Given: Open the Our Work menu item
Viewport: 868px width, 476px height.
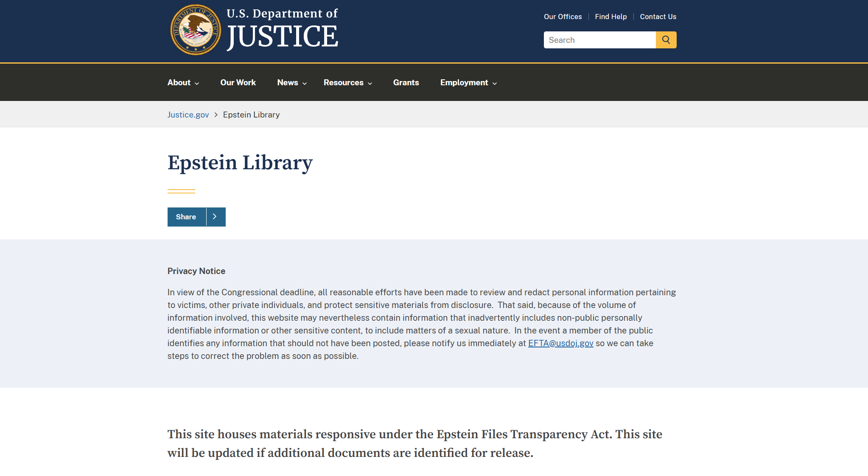Looking at the screenshot, I should point(238,83).
